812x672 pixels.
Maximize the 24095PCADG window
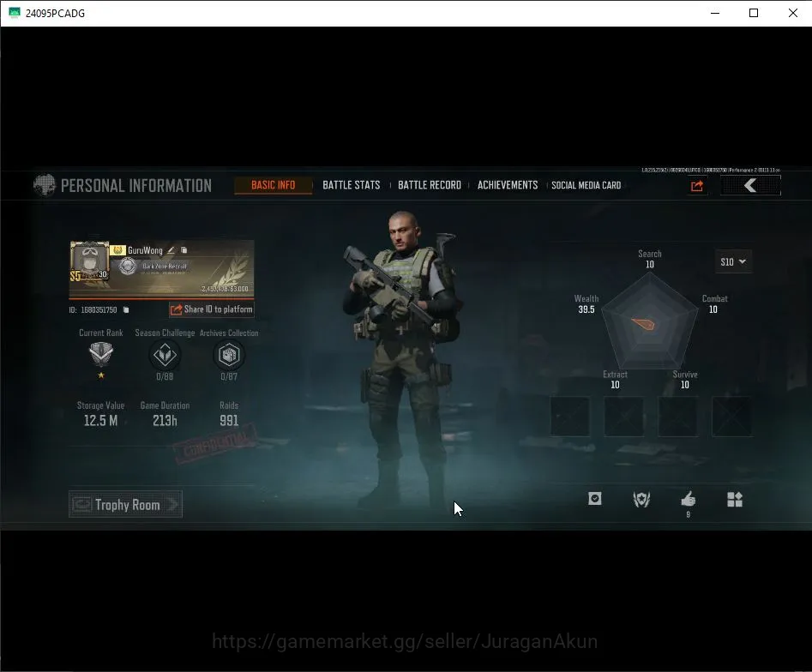click(x=754, y=13)
